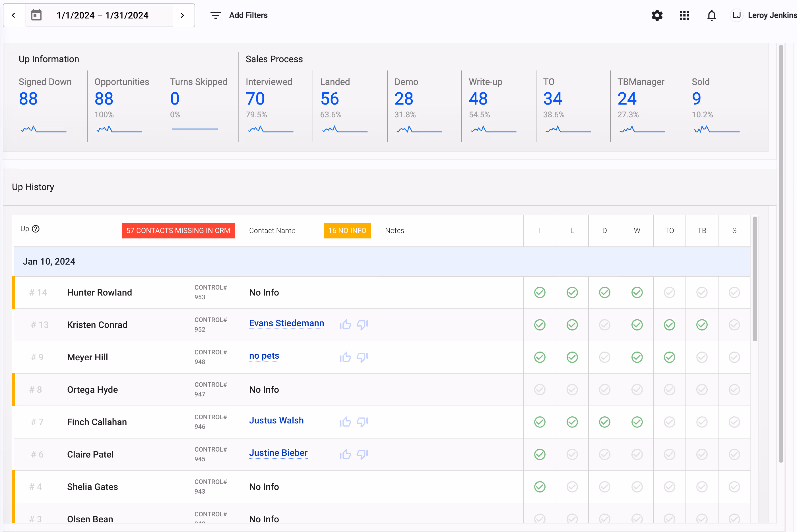
Task: Toggle Kristen Conrad's Demo step check
Action: point(604,325)
